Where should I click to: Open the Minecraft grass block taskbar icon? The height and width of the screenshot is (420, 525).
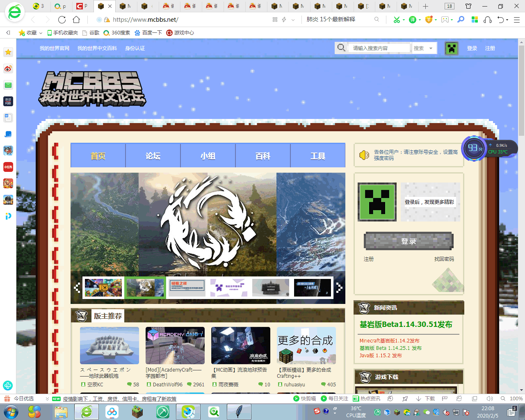coord(137,412)
